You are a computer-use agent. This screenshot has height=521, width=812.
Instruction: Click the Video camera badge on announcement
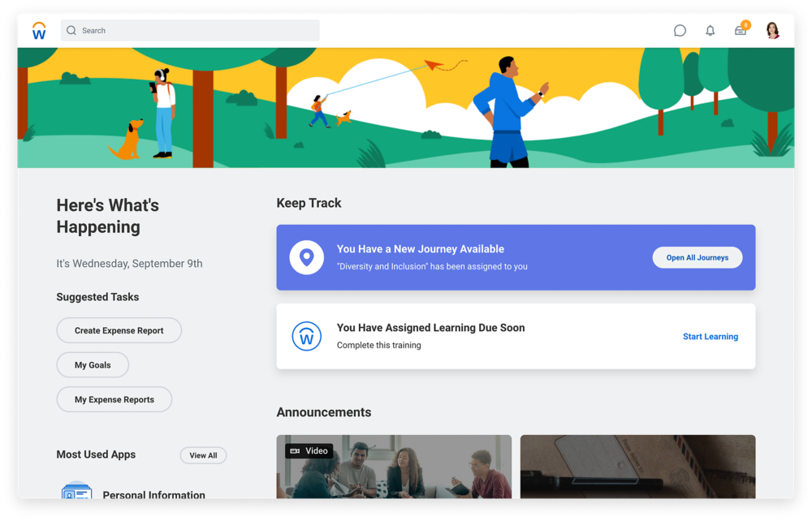(x=309, y=451)
